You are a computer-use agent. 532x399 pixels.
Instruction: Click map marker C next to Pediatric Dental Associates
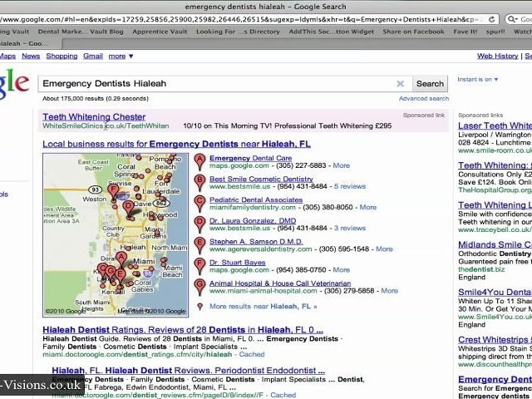tap(199, 203)
